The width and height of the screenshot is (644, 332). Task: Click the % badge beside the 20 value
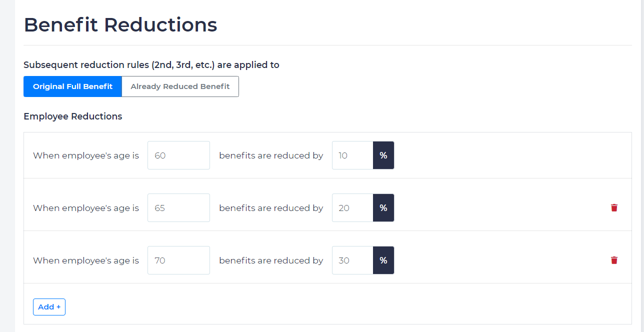(383, 207)
